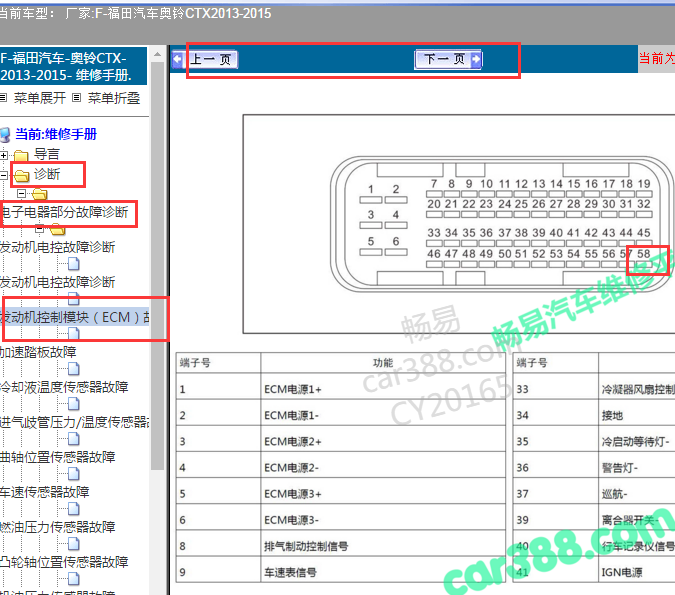Open 凸轮轴位置传感器故障 page
The width and height of the screenshot is (675, 595).
[x=64, y=562]
